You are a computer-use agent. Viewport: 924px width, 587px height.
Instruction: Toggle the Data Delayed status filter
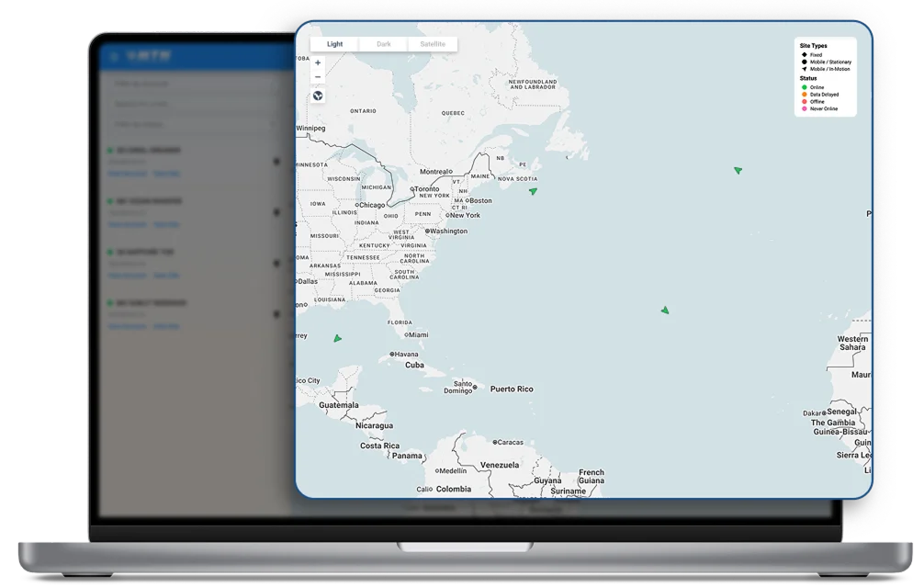pyautogui.click(x=806, y=95)
